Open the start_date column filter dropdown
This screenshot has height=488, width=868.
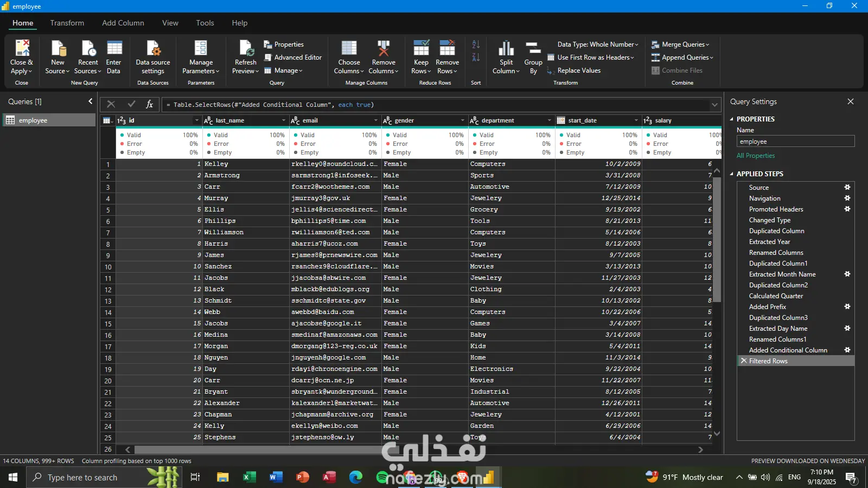tap(636, 120)
